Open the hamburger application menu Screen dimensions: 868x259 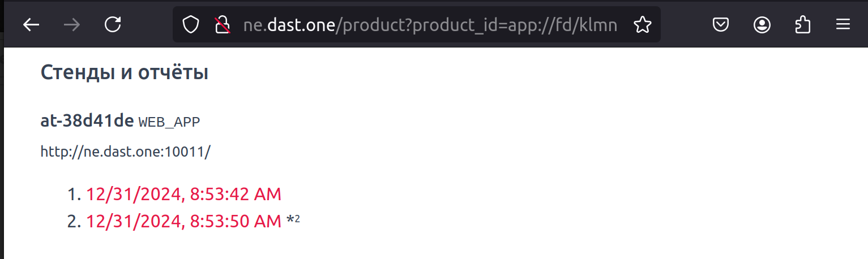844,24
